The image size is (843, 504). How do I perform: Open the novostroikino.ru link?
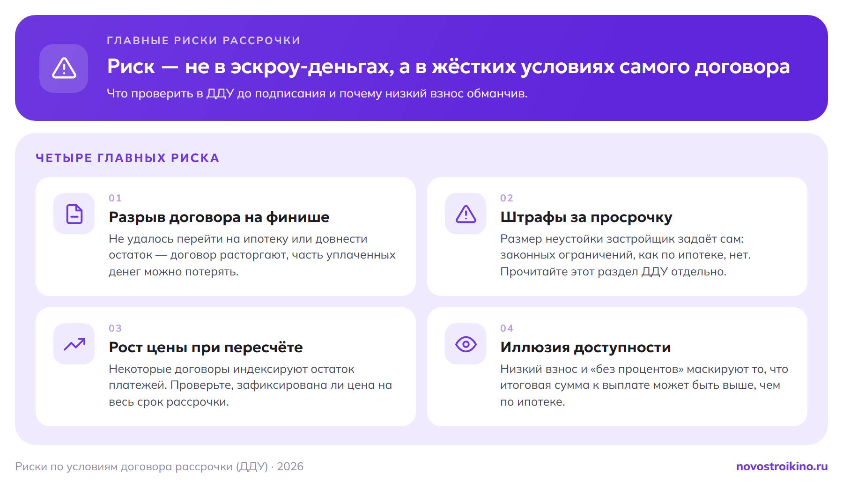tap(782, 467)
